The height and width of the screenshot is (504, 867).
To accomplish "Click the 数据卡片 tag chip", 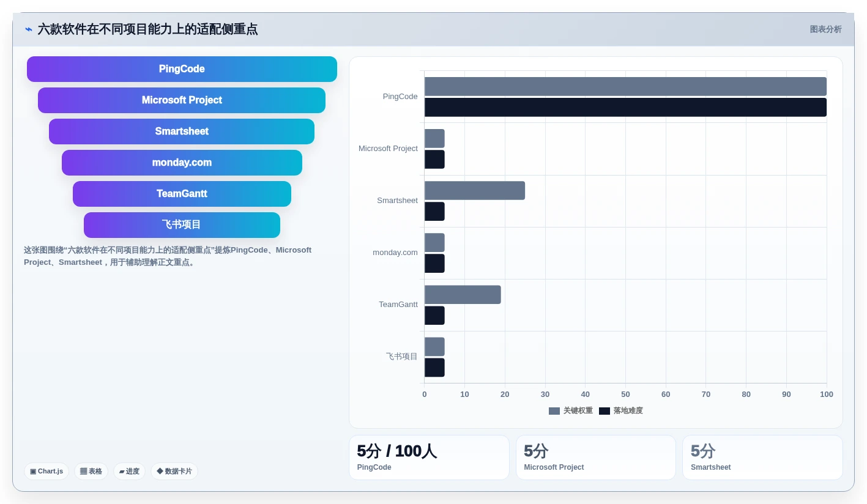I will point(174,471).
